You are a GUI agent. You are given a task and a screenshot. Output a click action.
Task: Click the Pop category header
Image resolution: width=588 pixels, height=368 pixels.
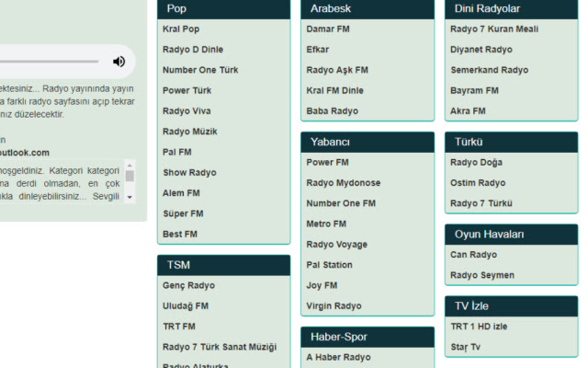pos(224,9)
